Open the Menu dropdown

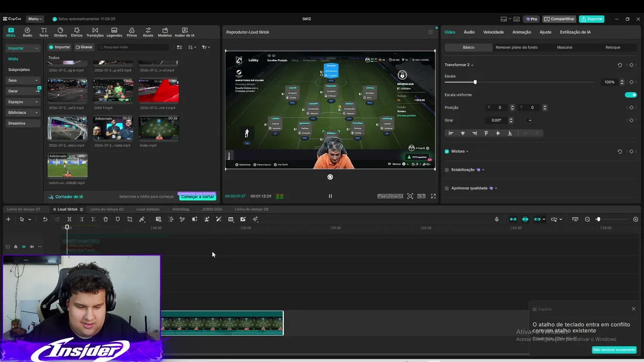click(x=35, y=19)
